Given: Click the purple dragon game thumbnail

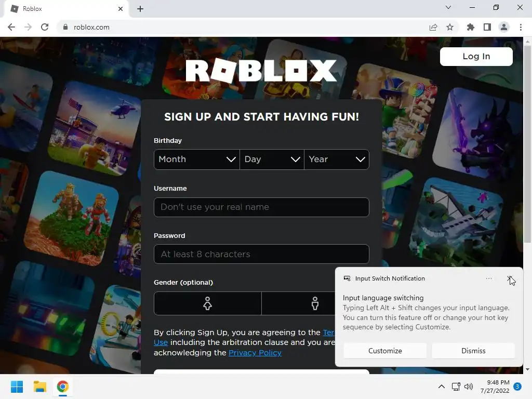Looking at the screenshot, I should point(478,133).
